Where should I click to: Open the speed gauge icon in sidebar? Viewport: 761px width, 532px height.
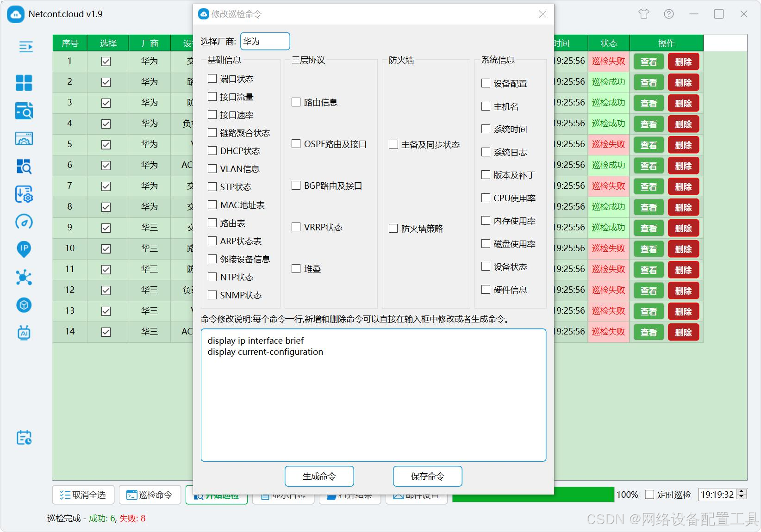coord(24,222)
